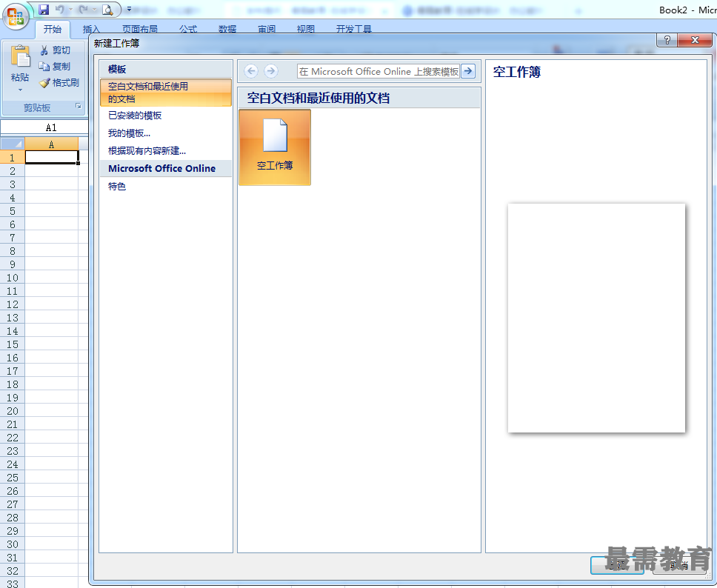This screenshot has width=717, height=588.
Task: Select row 5 header
Action: (13, 211)
